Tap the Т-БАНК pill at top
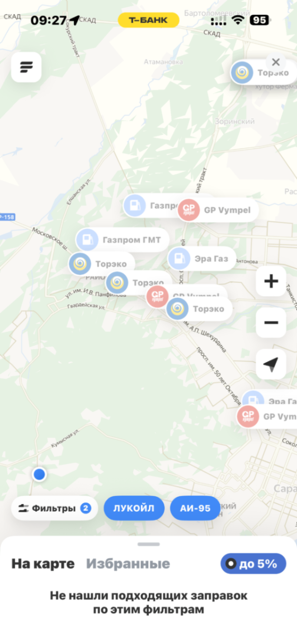This screenshot has width=297, height=644. click(148, 20)
